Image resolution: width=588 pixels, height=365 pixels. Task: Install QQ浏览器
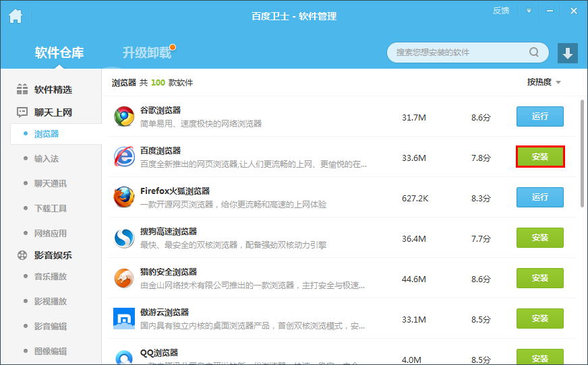540,357
